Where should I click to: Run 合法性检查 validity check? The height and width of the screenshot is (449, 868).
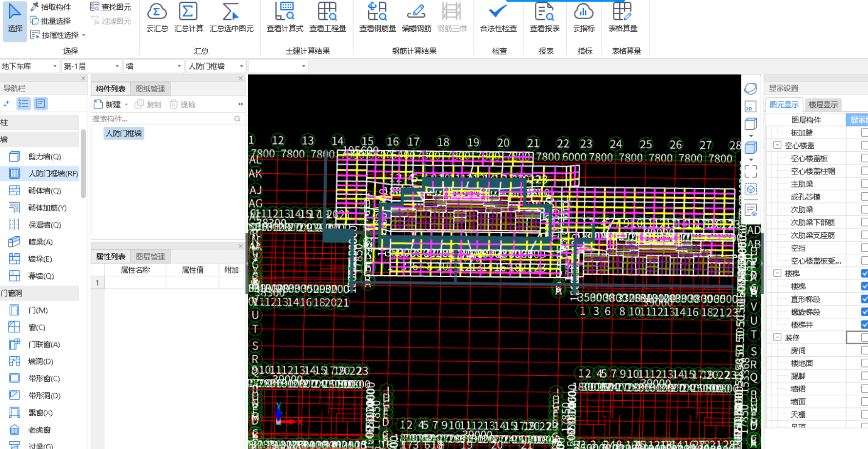(x=498, y=18)
